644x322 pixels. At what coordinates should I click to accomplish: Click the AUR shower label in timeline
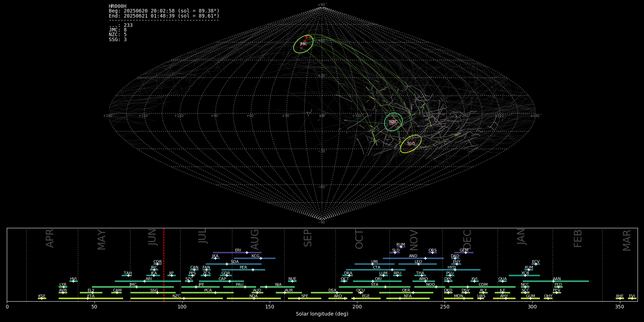(289, 291)
